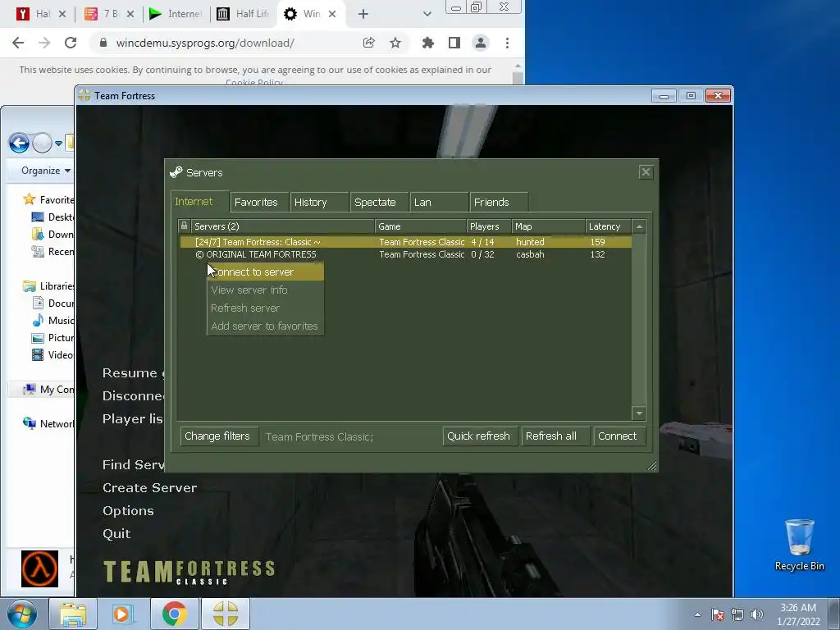The image size is (840, 630).
Task: Switch to the Half Life Chrome tab
Action: [x=243, y=14]
